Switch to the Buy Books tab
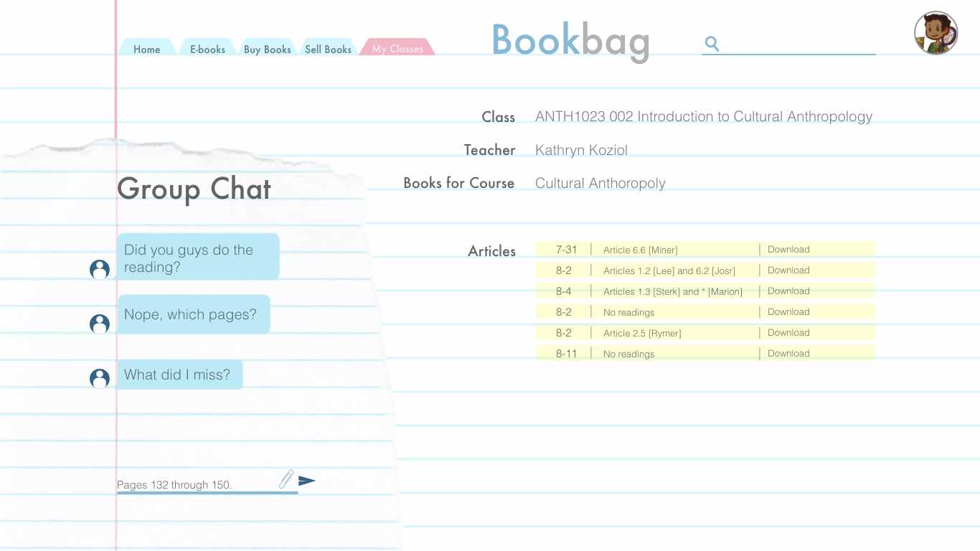 pos(268,49)
